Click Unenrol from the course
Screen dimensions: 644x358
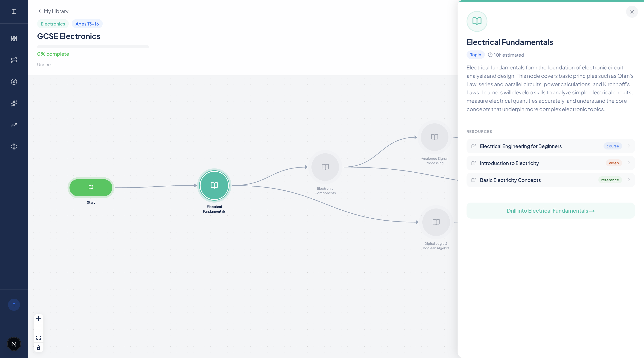45,65
